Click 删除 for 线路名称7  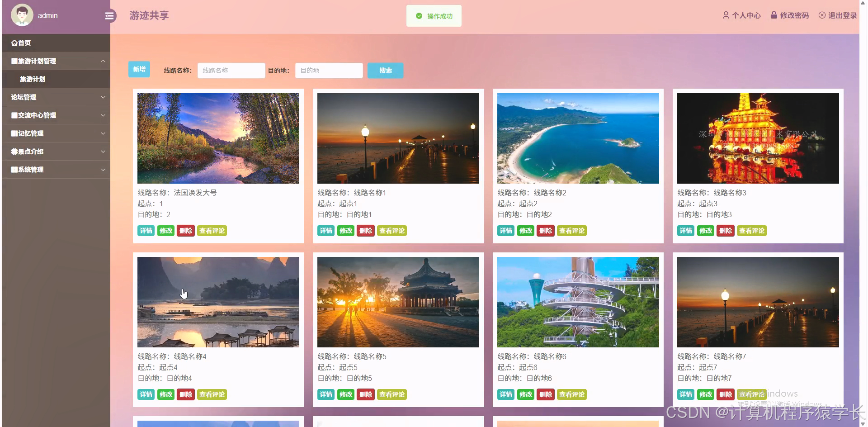(x=726, y=394)
